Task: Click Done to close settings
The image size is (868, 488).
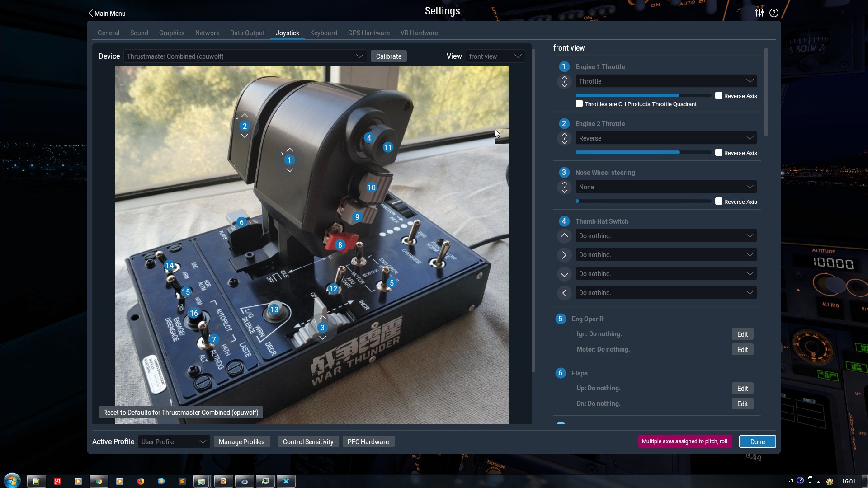Action: (757, 441)
